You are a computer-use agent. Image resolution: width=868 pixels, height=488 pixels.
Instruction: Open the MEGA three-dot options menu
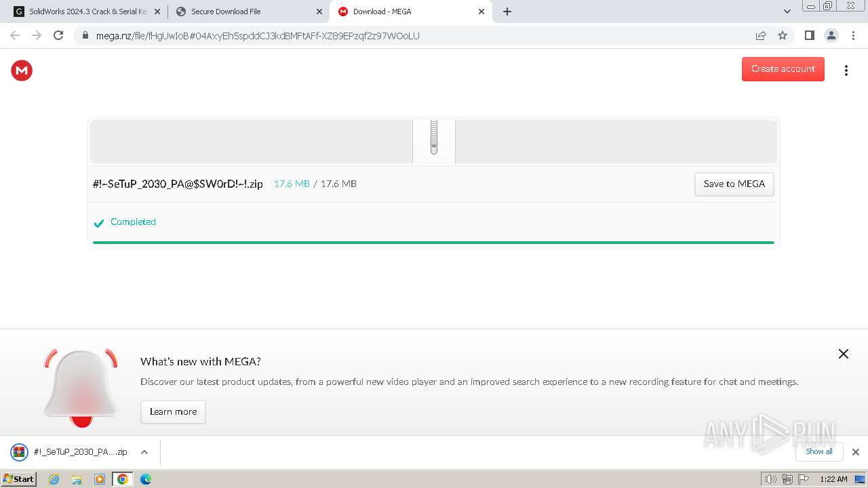click(x=846, y=70)
